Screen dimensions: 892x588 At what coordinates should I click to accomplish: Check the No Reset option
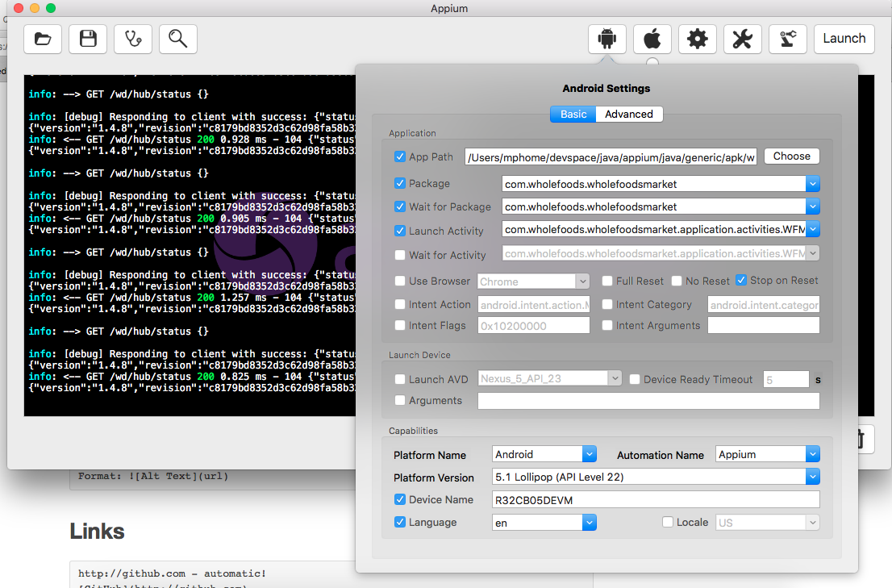coord(677,281)
